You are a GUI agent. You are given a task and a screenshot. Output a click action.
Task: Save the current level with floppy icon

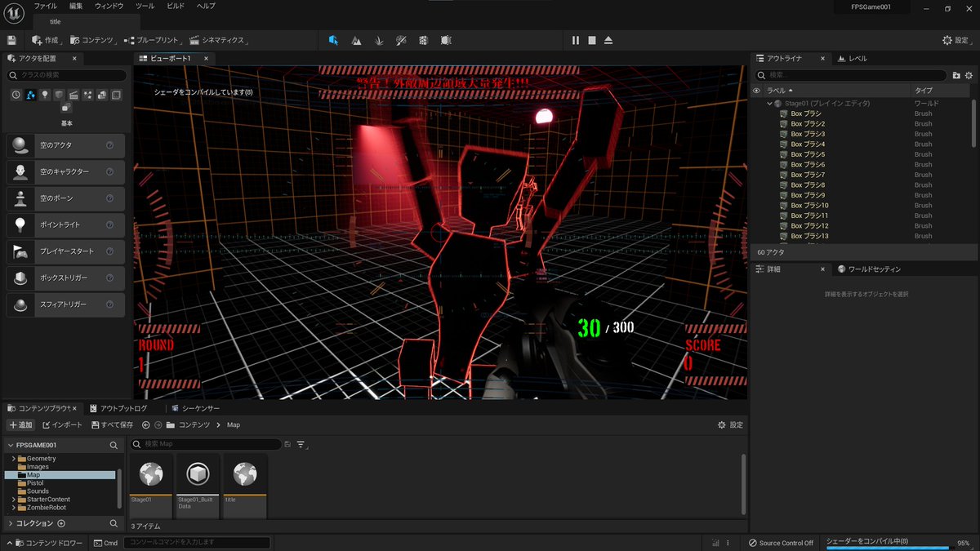[x=11, y=40]
